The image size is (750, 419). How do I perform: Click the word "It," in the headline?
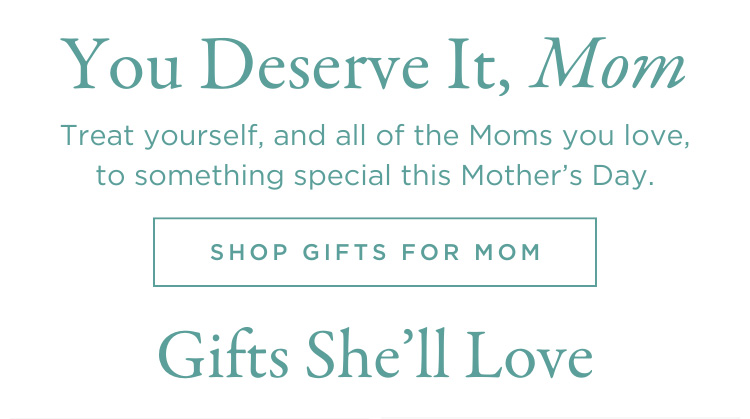[x=479, y=66]
